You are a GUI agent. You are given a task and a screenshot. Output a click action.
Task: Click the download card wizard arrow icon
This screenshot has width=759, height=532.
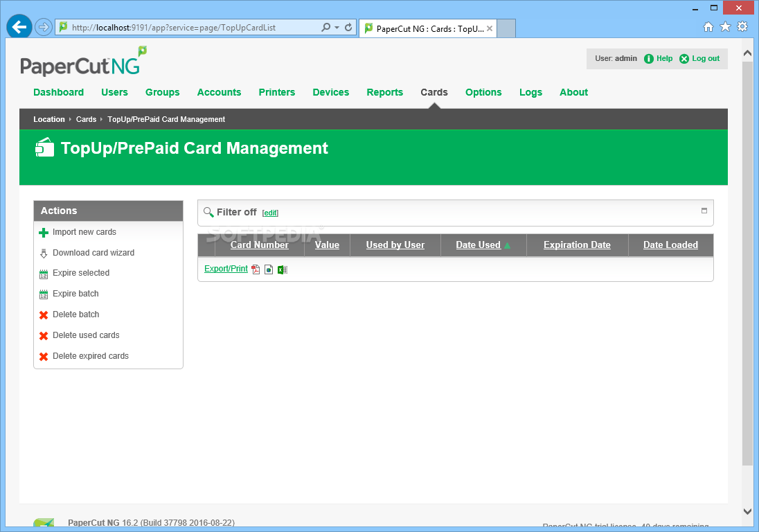(x=44, y=253)
